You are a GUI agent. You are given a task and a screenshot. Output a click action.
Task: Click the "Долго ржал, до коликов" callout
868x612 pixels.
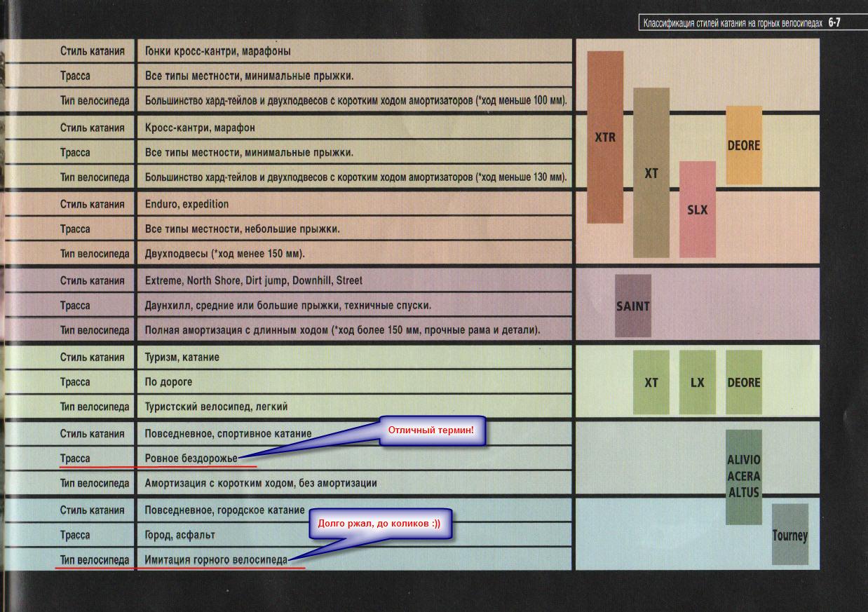click(379, 524)
